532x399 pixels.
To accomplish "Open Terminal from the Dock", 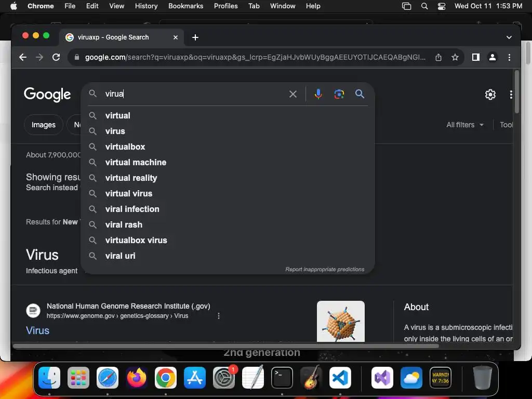I will point(282,378).
